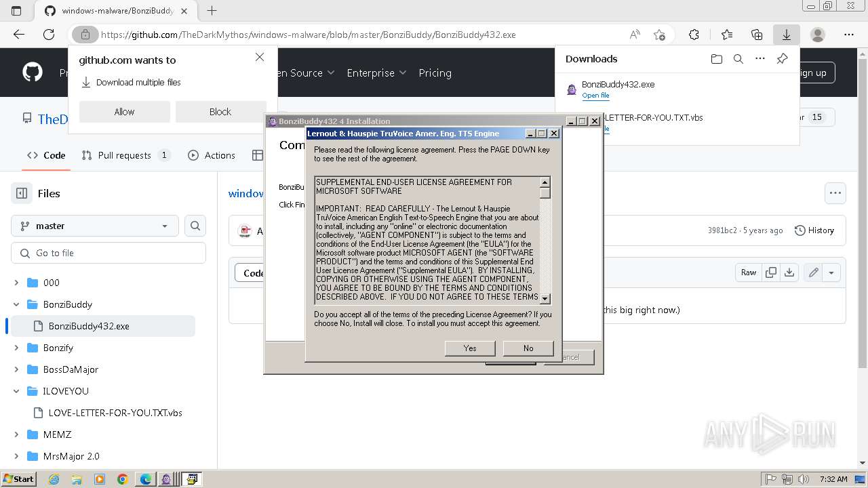This screenshot has height=488, width=868.
Task: Open Chrome from the taskbar
Action: pos(123,479)
